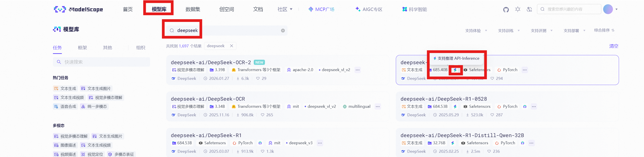644x157 pixels.
Task: Open AIGC专区 link
Action: [x=369, y=9]
